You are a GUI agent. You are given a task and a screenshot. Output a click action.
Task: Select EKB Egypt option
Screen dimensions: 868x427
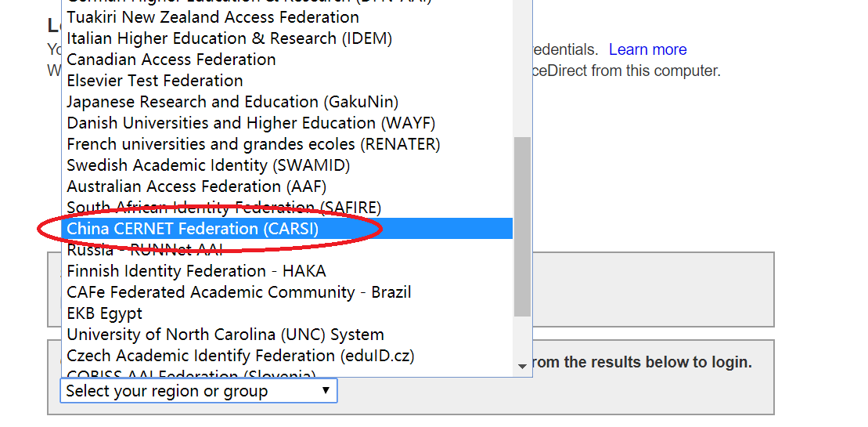pos(105,313)
